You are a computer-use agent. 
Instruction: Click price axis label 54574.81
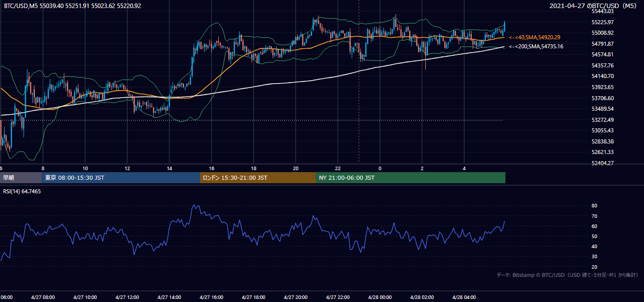point(602,54)
